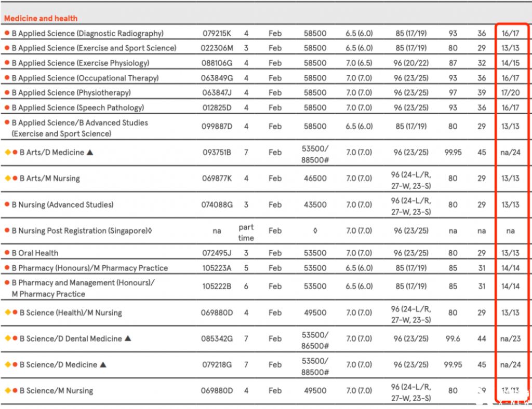
Task: Click the yellow diamond beside B Arts/M Nursing
Action: (7, 178)
